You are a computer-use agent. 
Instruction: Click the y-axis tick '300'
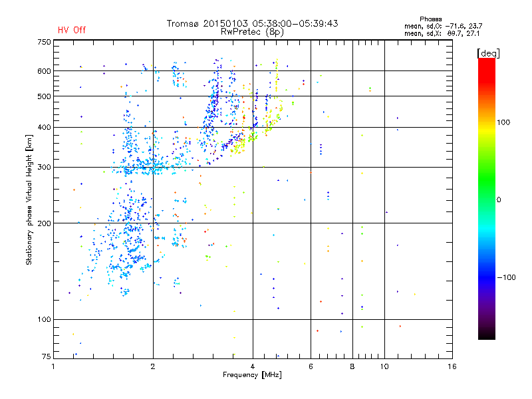coord(44,168)
